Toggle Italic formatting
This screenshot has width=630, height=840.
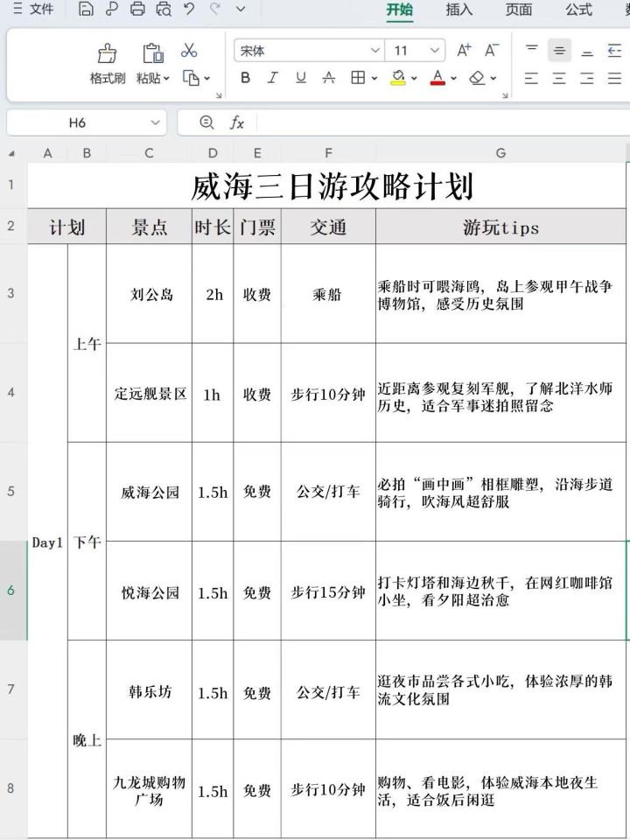pos(272,78)
